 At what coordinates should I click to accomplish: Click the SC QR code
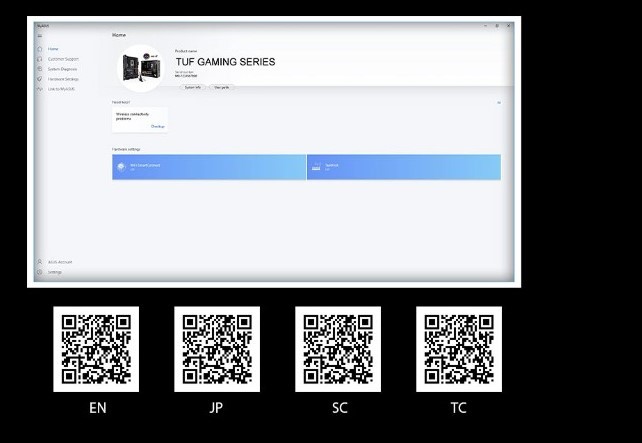[338, 349]
